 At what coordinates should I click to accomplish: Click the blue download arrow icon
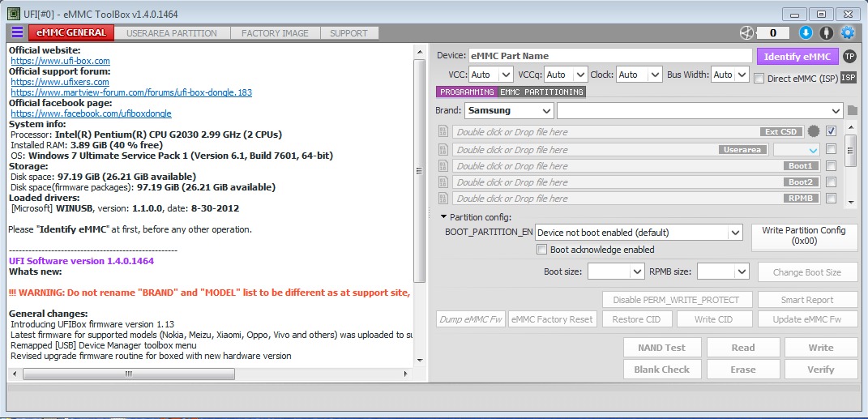point(806,32)
